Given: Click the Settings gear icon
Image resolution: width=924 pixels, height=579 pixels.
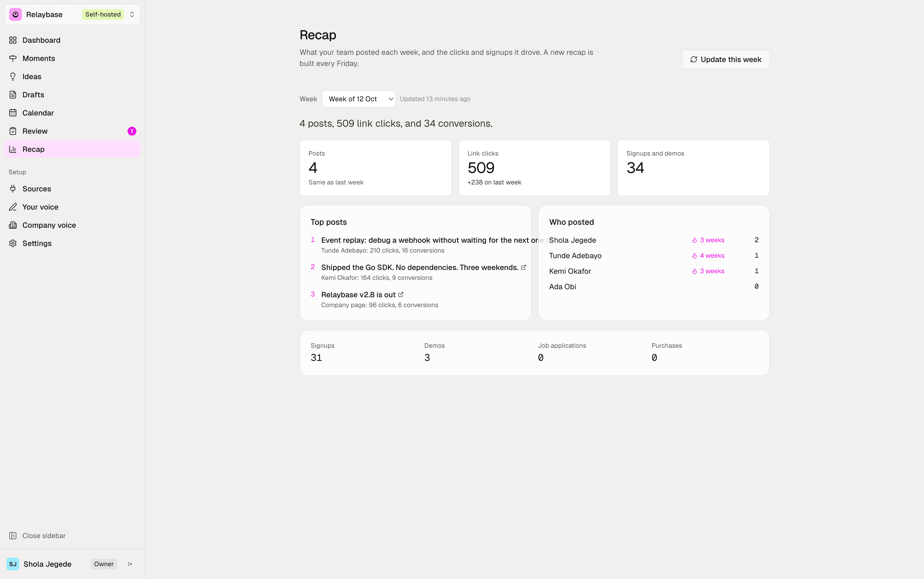Looking at the screenshot, I should 13,243.
